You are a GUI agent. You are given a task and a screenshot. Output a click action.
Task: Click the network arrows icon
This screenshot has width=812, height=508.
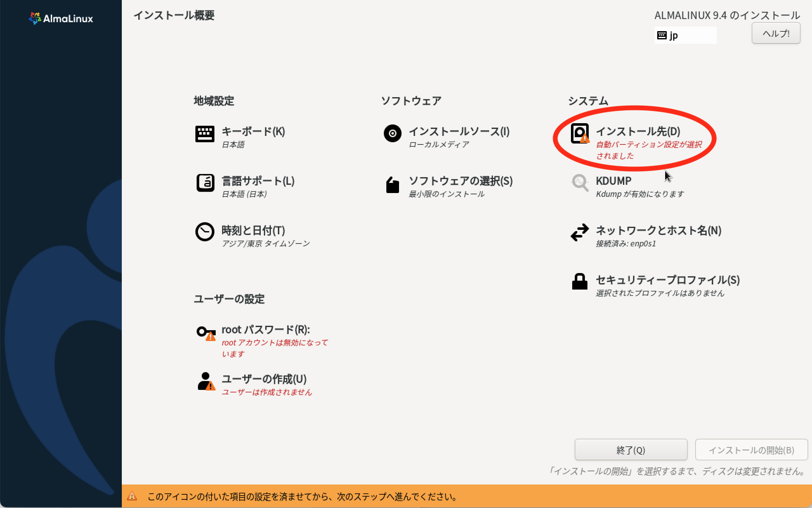(x=580, y=232)
